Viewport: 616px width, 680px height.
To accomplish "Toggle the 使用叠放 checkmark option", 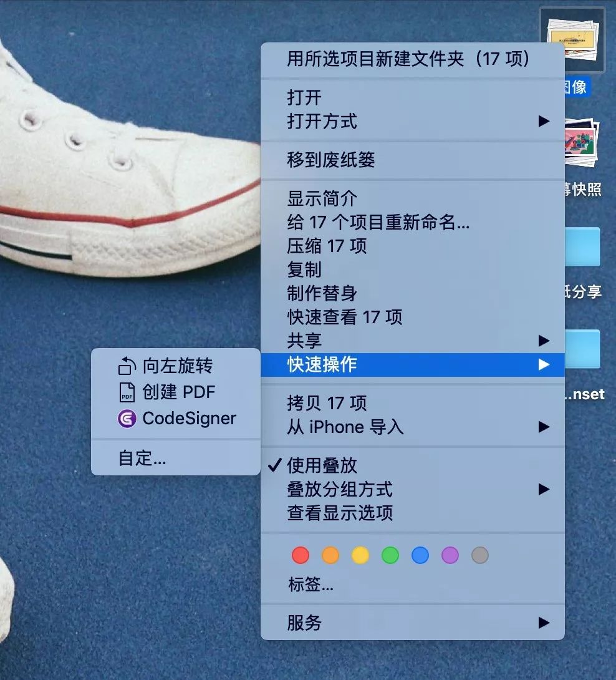I will (322, 465).
